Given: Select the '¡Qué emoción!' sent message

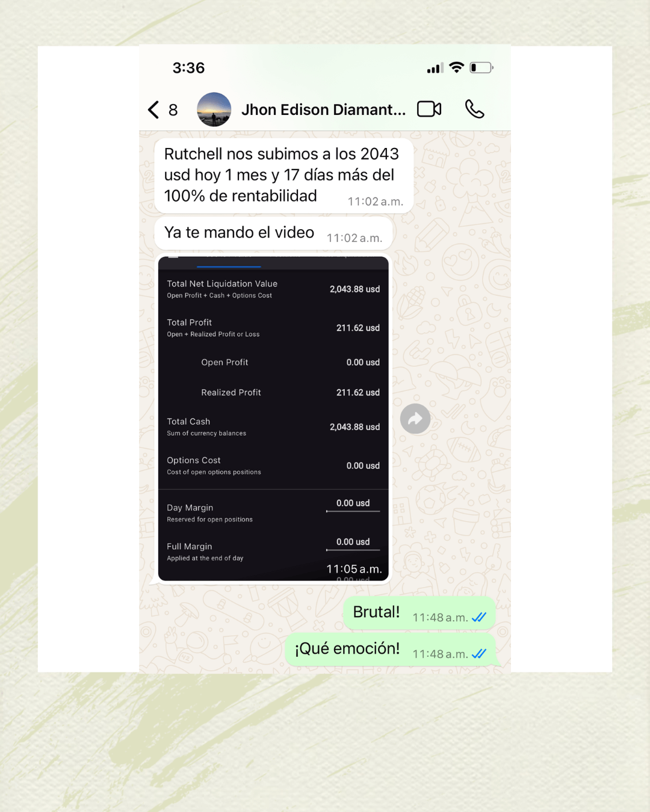Looking at the screenshot, I should point(391,650).
